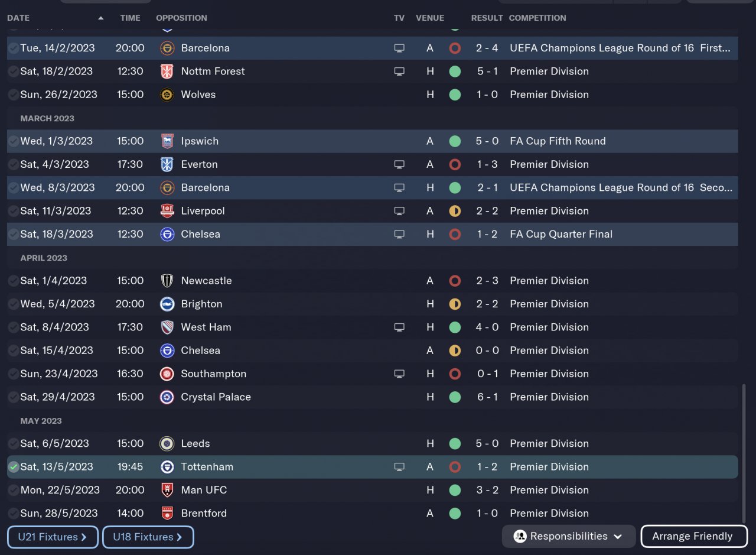The image size is (756, 555).
Task: Click the green win indicator for Leeds match
Action: [455, 443]
